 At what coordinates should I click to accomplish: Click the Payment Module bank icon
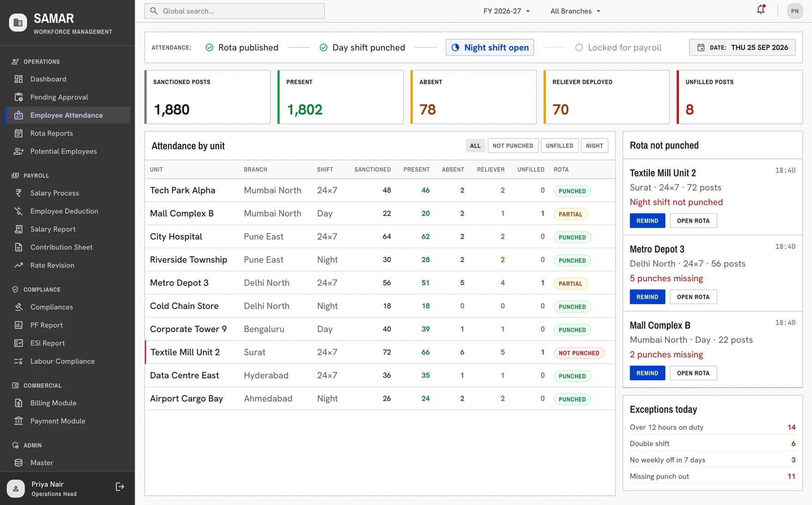click(18, 421)
